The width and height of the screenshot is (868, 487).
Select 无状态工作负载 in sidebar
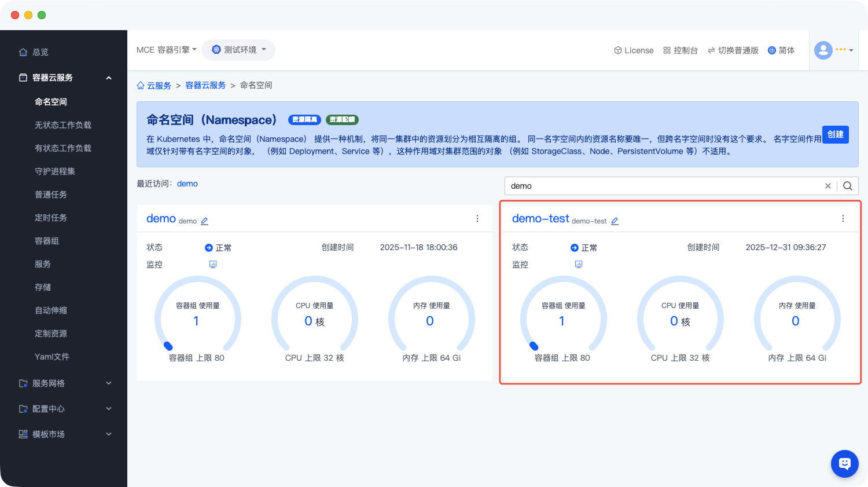tap(63, 125)
